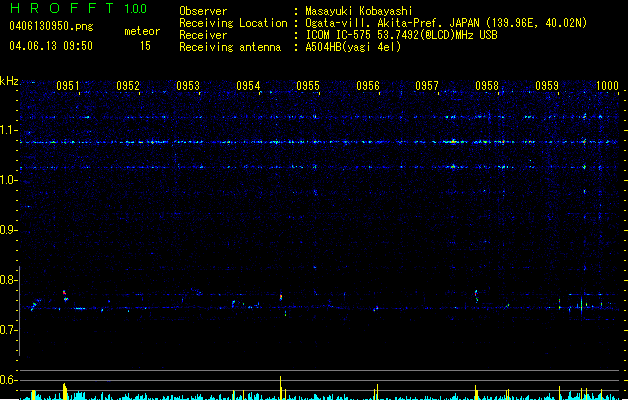The height and width of the screenshot is (400, 629).
Task: Click the antenna value A504HB(yagi 4el)
Action: point(353,47)
